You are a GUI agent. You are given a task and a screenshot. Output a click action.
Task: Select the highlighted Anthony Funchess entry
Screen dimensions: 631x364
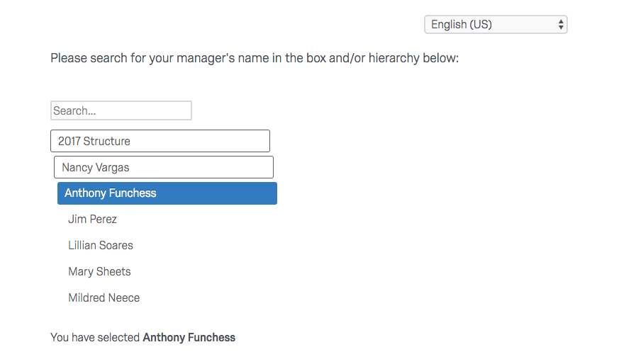[x=167, y=193]
